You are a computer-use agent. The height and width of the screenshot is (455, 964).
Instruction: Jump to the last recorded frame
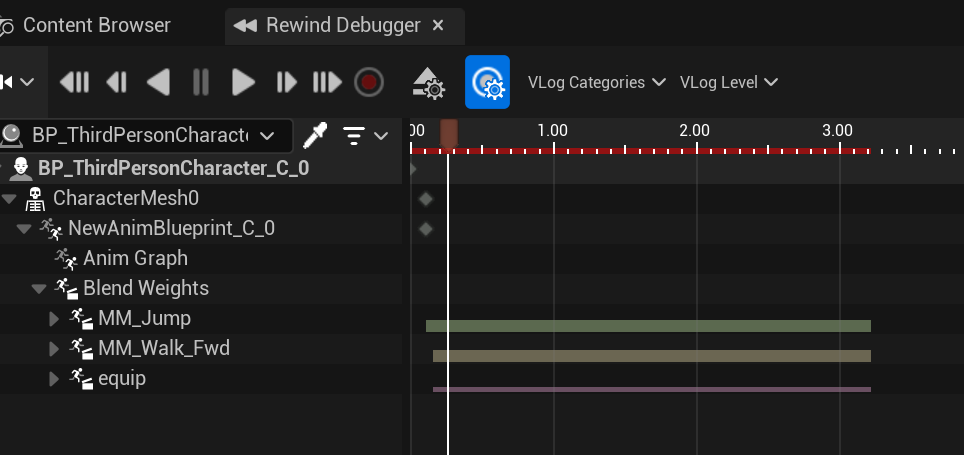pos(327,82)
